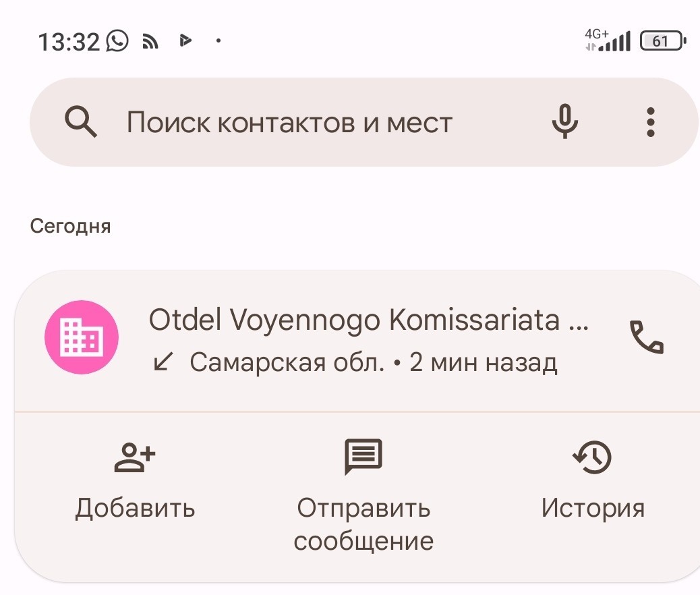Tap the 4G+ signal strength indicator

(608, 40)
